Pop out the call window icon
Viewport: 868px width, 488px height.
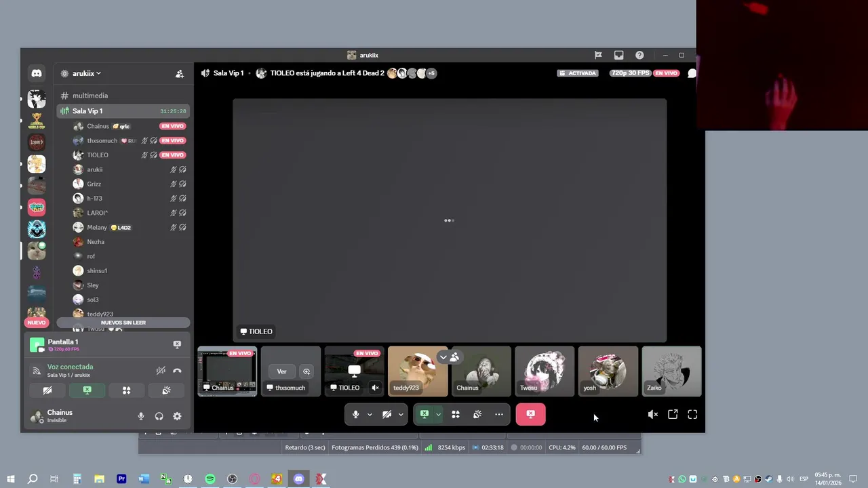coord(673,414)
